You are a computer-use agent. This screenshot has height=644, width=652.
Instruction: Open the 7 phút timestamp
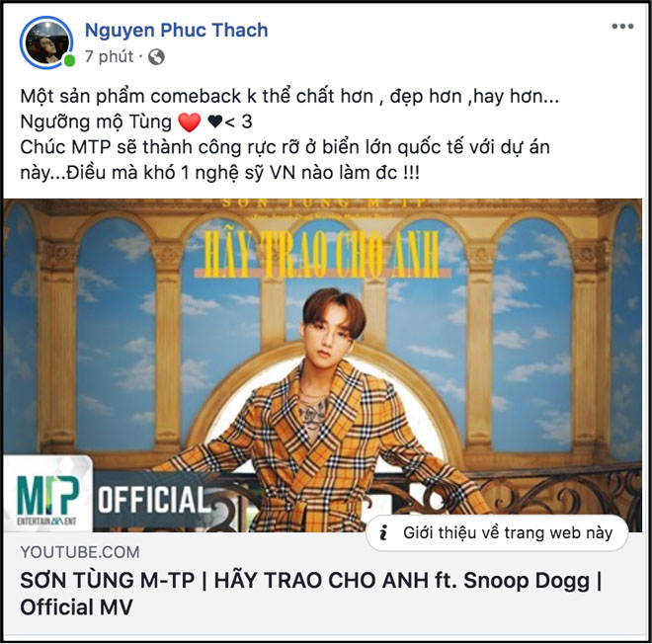pyautogui.click(x=109, y=56)
